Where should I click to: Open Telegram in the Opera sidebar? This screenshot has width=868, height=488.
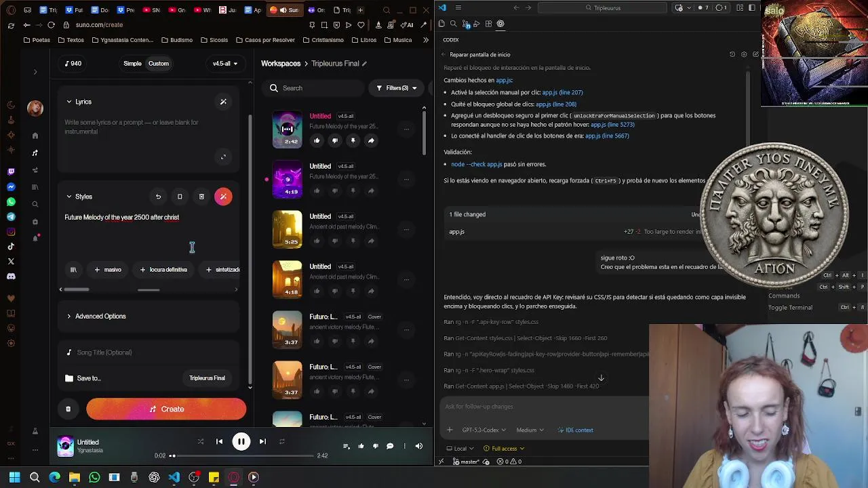[11, 217]
